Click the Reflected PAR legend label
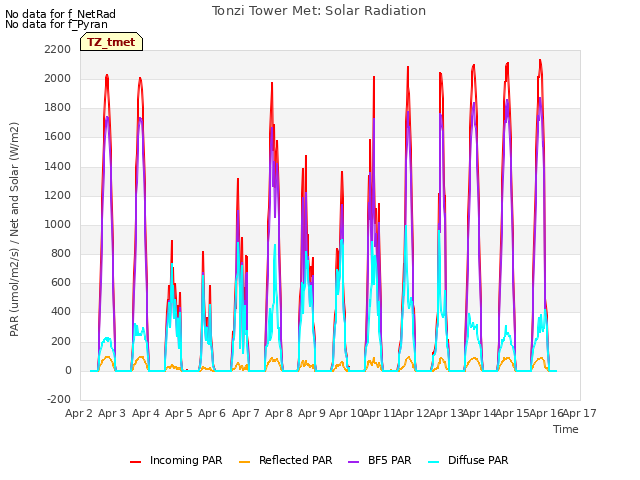640x480 pixels. (296, 460)
